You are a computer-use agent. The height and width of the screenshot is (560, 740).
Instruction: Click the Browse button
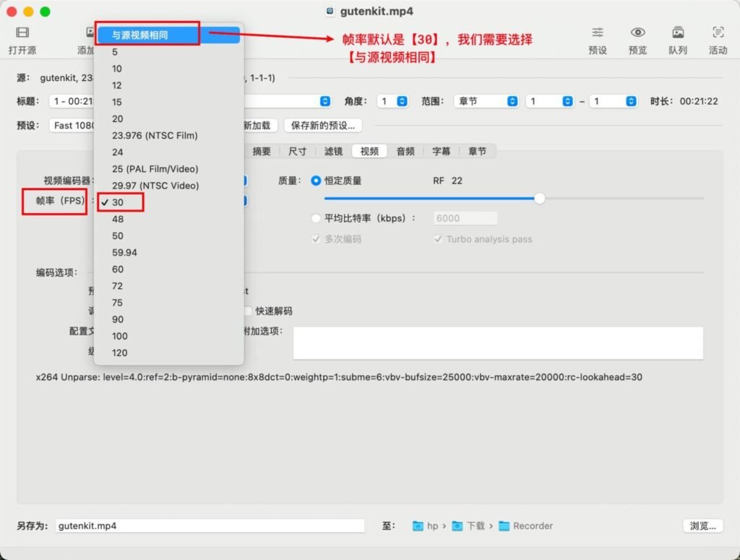pyautogui.click(x=702, y=526)
